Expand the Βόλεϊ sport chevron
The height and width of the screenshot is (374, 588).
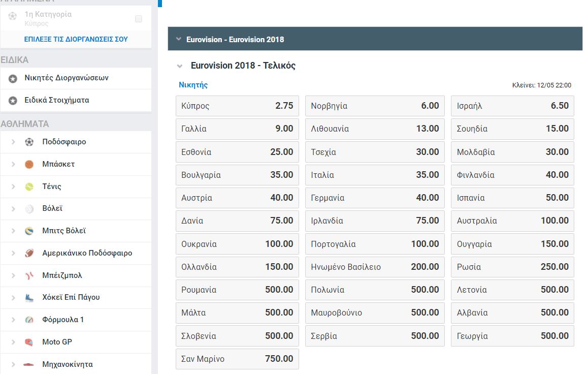pos(13,209)
